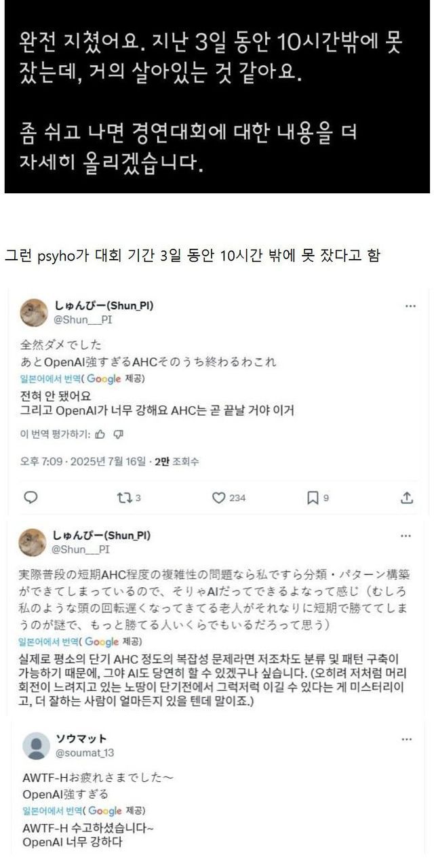The image size is (434, 868).
Task: Bookmark the tweet with 9 bookmarks
Action: point(313,498)
